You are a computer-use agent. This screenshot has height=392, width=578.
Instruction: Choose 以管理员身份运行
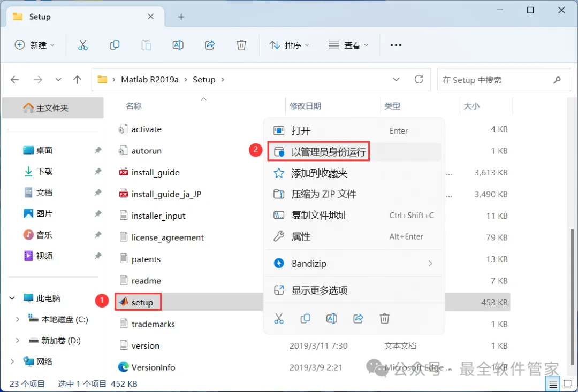click(354, 152)
